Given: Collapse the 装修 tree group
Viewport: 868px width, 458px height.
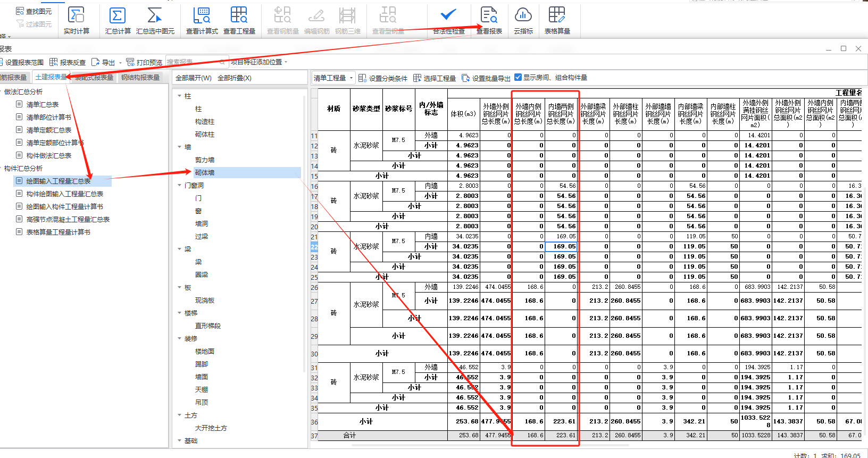Looking at the screenshot, I should (x=180, y=339).
